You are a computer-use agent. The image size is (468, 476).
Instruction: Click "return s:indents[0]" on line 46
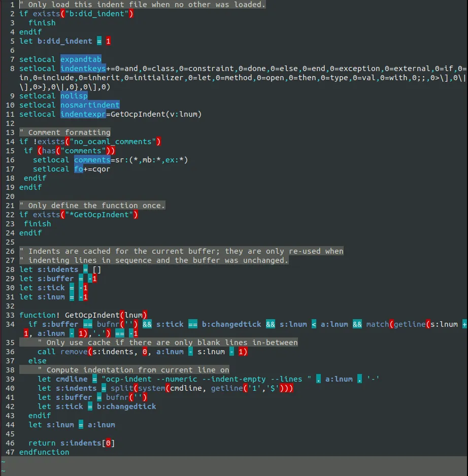point(72,443)
